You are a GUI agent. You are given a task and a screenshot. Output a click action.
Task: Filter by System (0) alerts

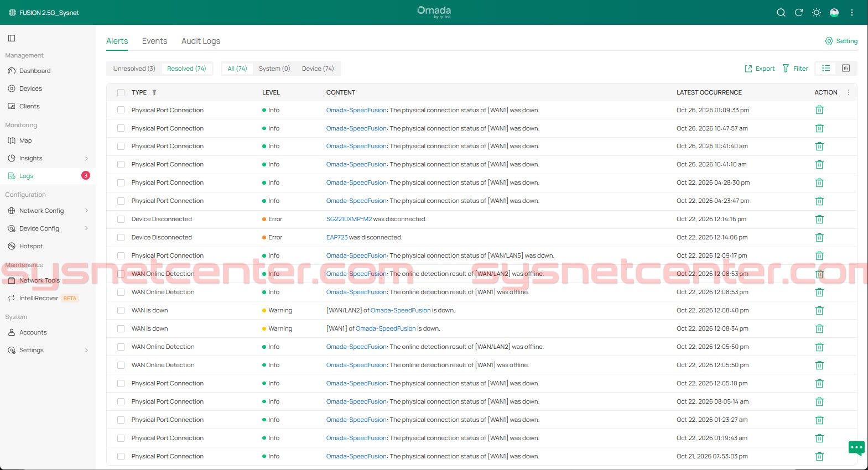(x=274, y=69)
